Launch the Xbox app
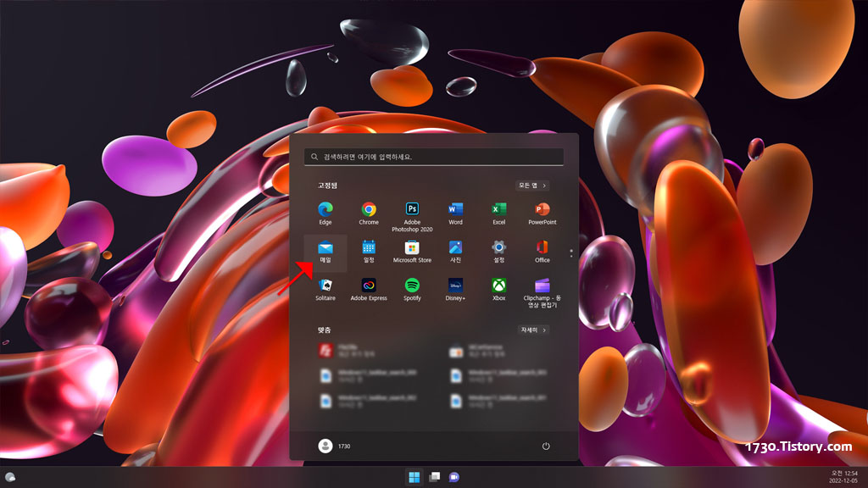 (498, 290)
